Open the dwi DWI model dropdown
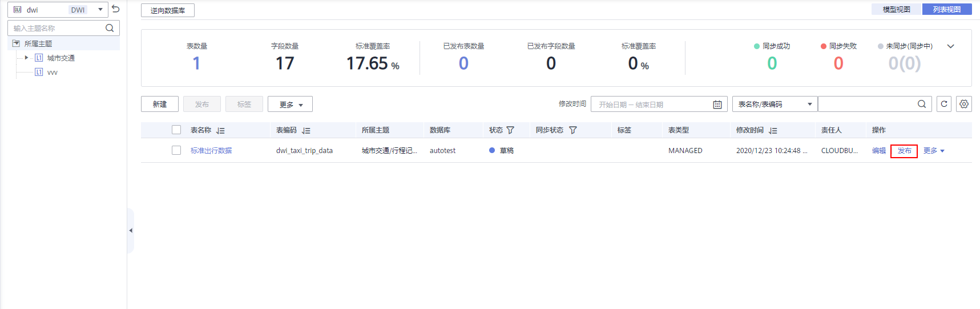Image resolution: width=980 pixels, height=309 pixels. point(58,10)
